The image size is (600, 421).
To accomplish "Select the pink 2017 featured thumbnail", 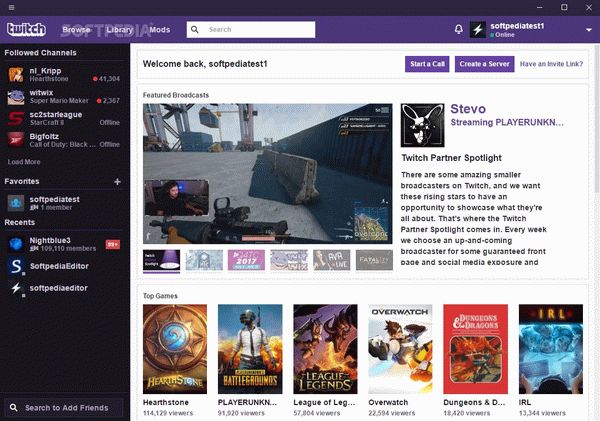I will pyautogui.click(x=246, y=260).
